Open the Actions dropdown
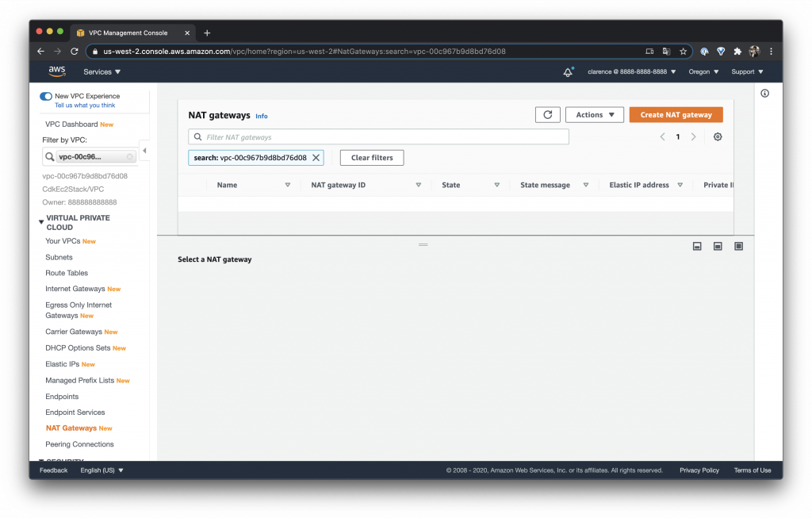This screenshot has width=812, height=518. pyautogui.click(x=595, y=114)
